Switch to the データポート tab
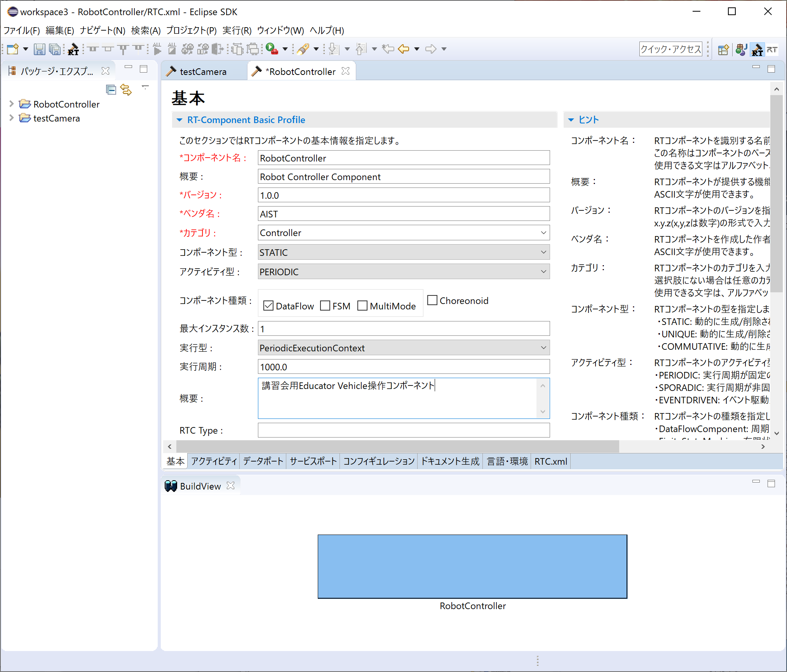The image size is (787, 672). (x=263, y=461)
